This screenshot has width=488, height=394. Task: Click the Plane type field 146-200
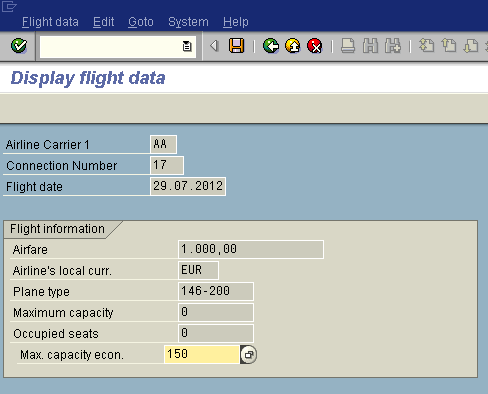[x=216, y=291]
